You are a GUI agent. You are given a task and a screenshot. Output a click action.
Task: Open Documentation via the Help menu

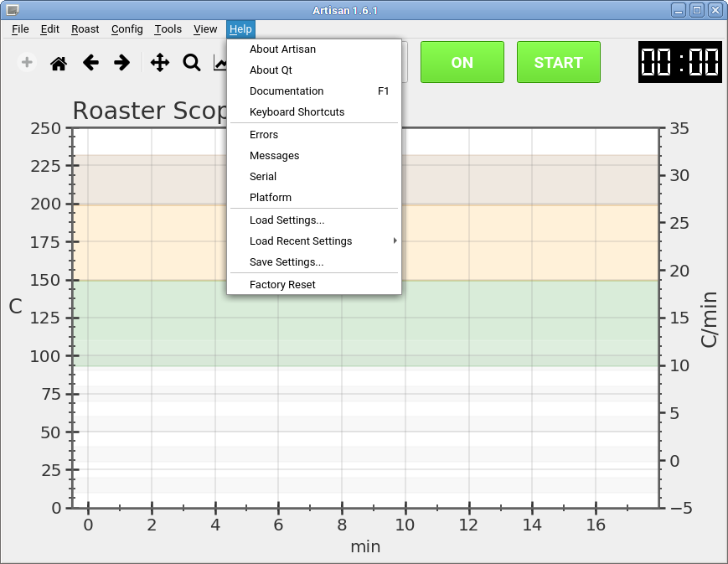[287, 91]
